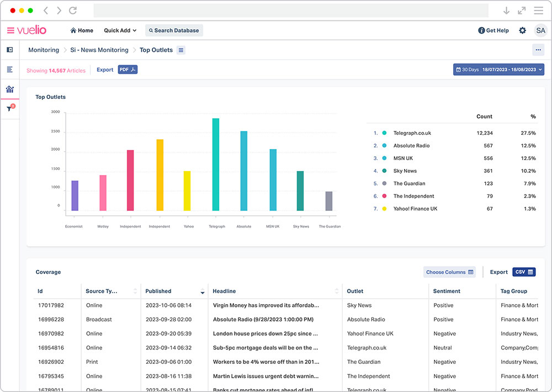Click Top Outlets breadcrumb

pyautogui.click(x=156, y=50)
